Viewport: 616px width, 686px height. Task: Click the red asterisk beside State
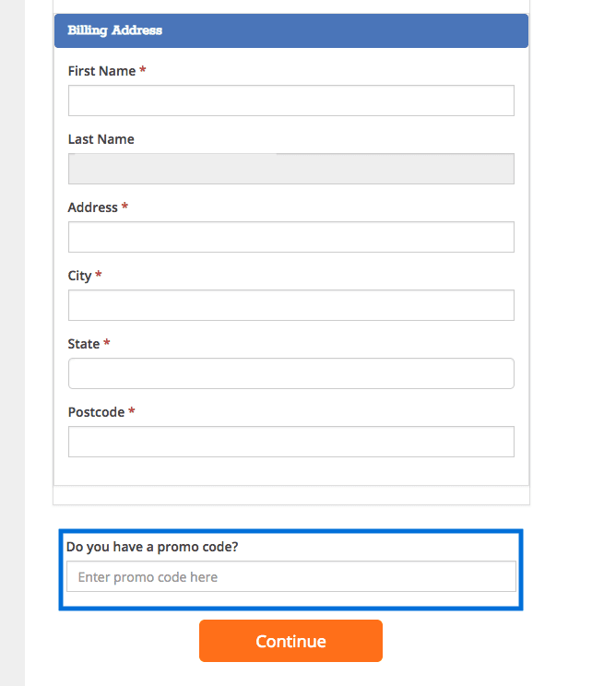[107, 344]
